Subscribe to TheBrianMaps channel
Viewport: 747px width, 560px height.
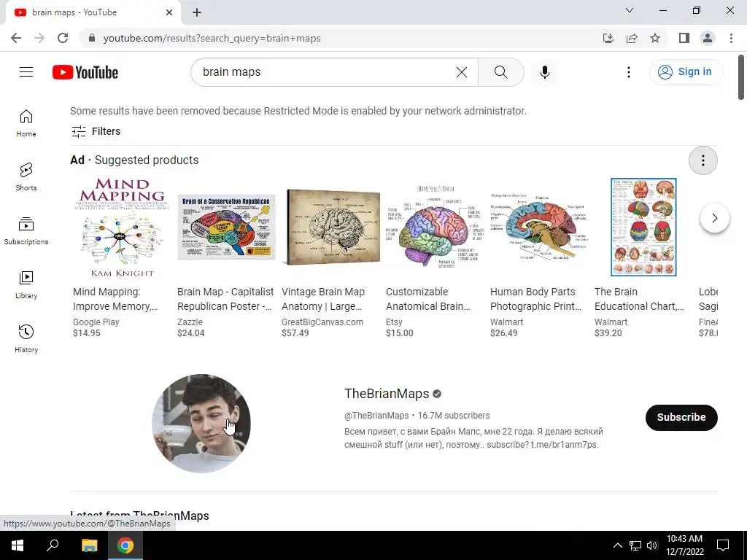(681, 417)
